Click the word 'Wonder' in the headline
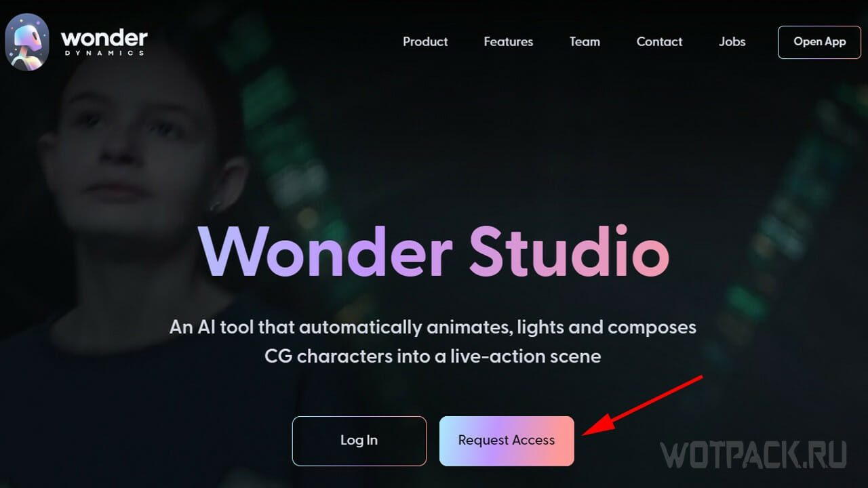This screenshot has width=868, height=488. [x=325, y=251]
